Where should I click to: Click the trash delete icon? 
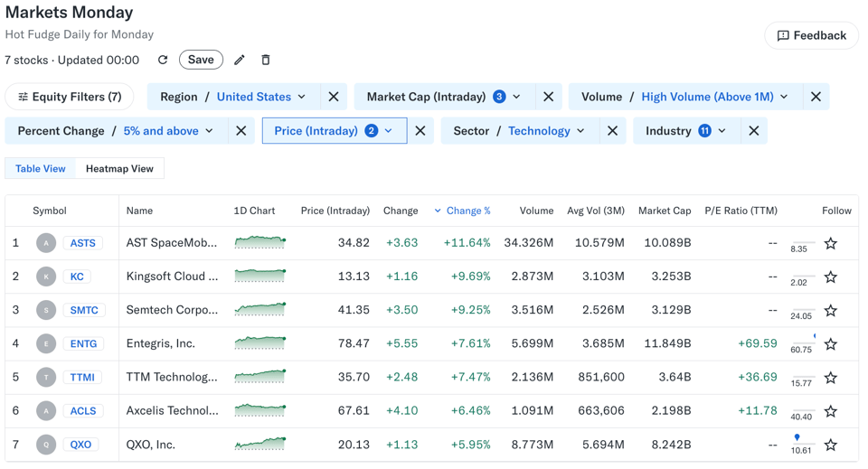click(266, 60)
